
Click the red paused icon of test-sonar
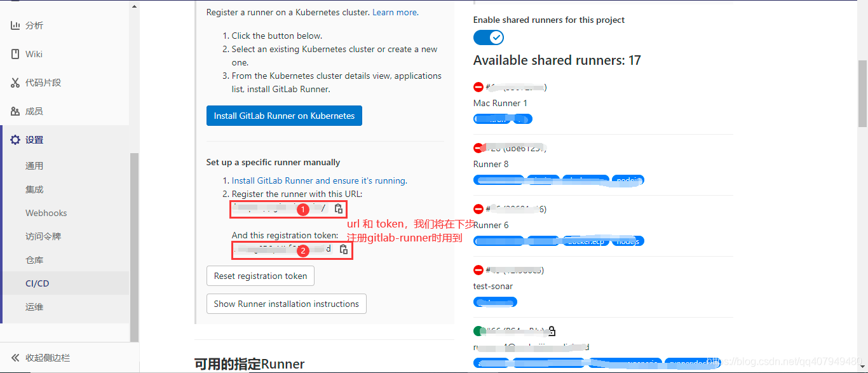(x=478, y=270)
